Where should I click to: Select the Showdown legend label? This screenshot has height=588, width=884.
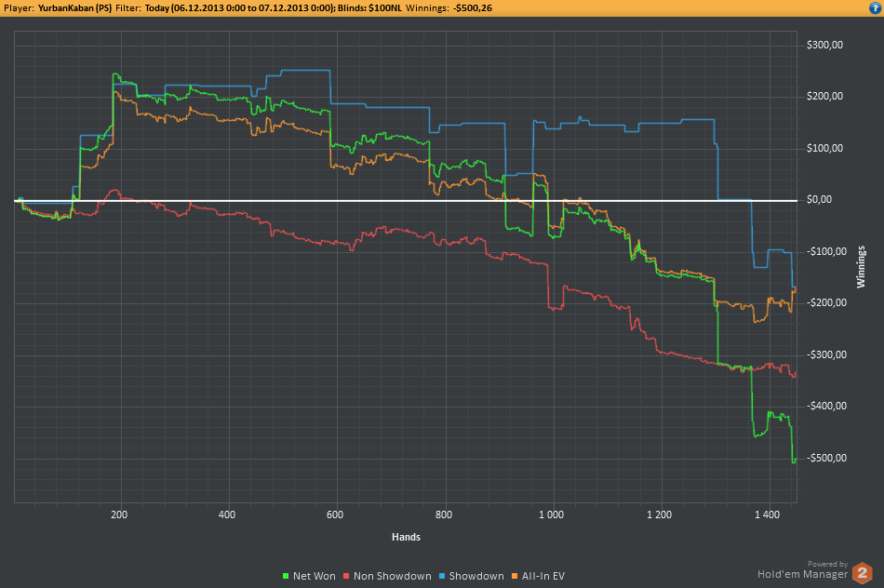point(476,576)
